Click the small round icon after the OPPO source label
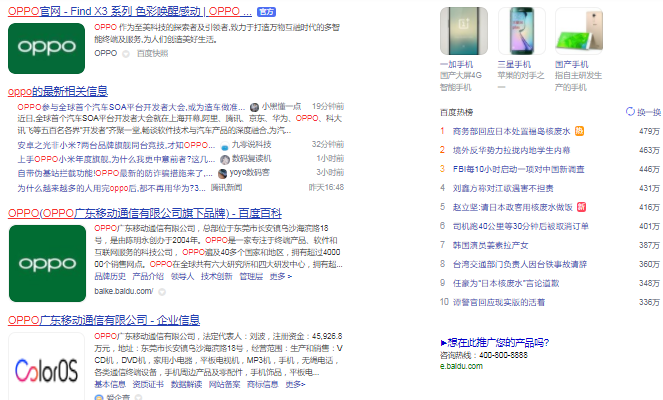This screenshot has height=400, width=663. [x=126, y=54]
